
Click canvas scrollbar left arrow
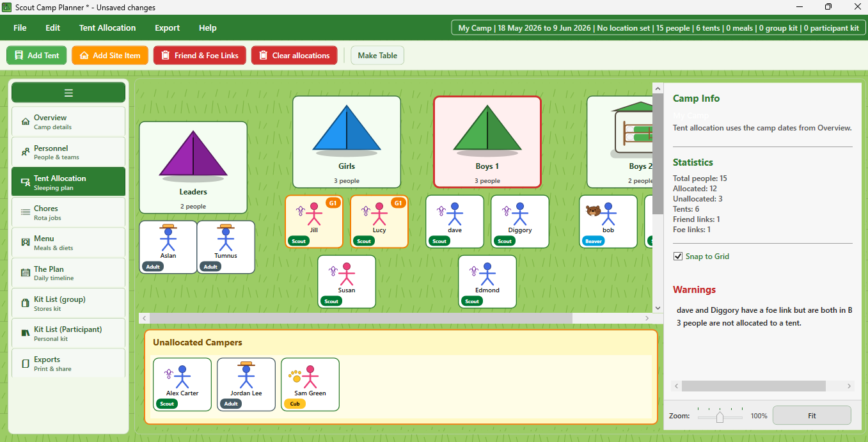coord(144,318)
